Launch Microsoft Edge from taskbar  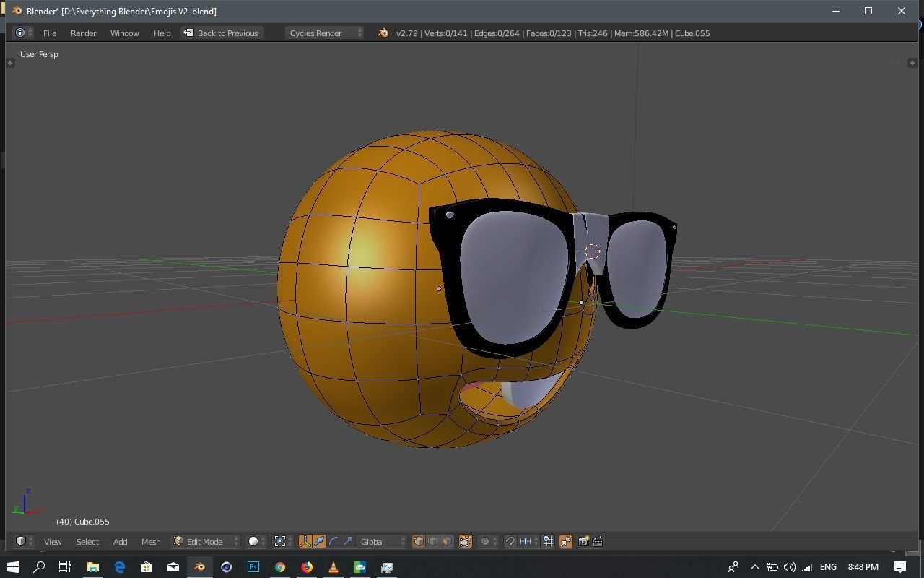[119, 567]
